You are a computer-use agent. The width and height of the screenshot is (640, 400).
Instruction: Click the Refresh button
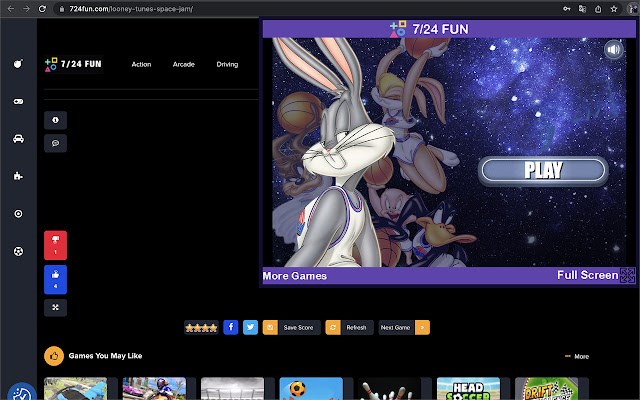(349, 327)
